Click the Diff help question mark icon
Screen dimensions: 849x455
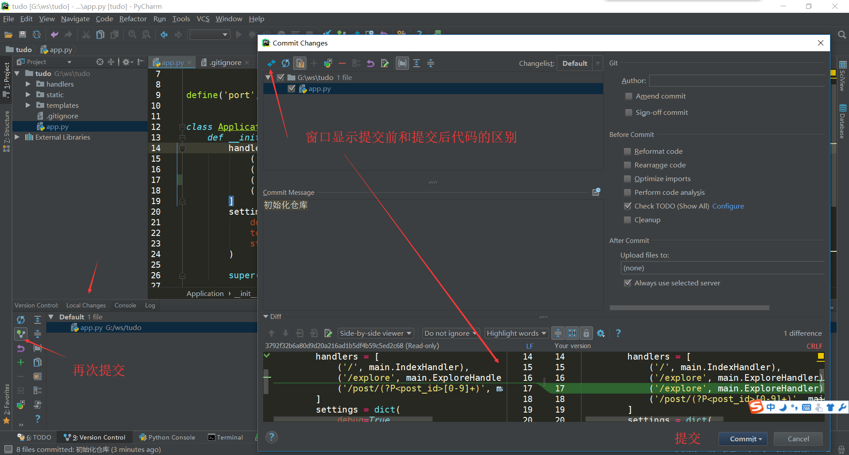[618, 334]
